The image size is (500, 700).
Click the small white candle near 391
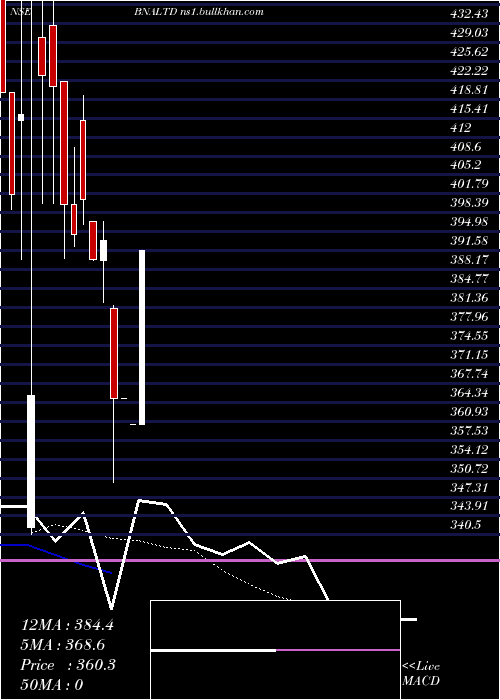click(x=103, y=250)
